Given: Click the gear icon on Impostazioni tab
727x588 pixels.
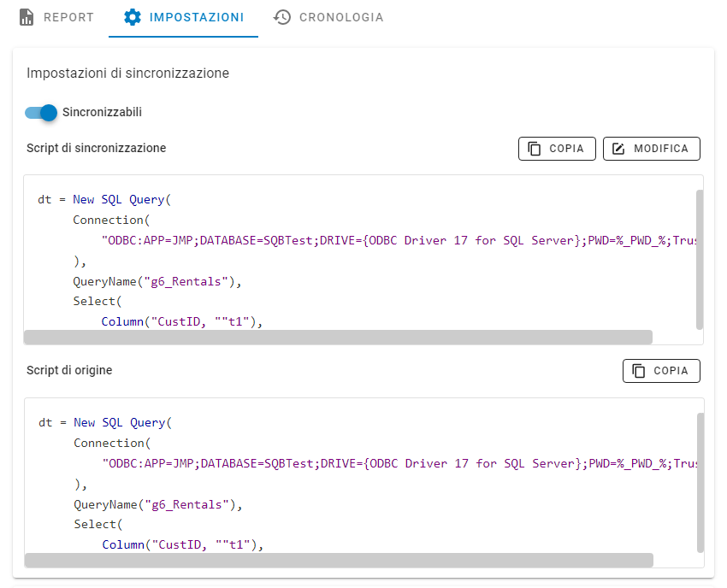Looking at the screenshot, I should pyautogui.click(x=133, y=17).
